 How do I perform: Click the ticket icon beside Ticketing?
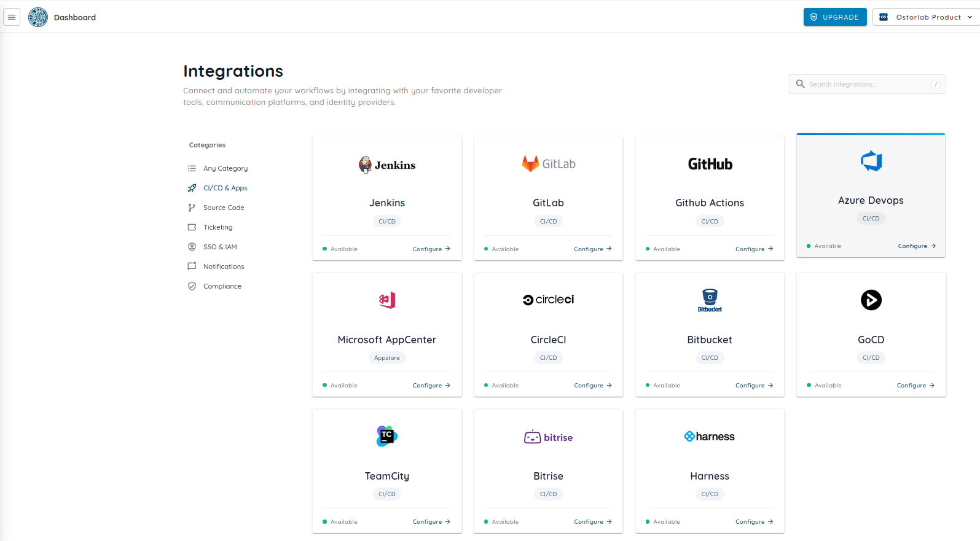point(192,227)
